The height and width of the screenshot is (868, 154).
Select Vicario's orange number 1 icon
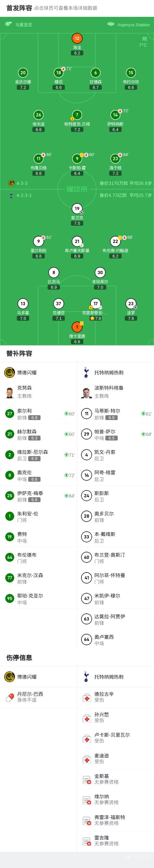pos(77,327)
